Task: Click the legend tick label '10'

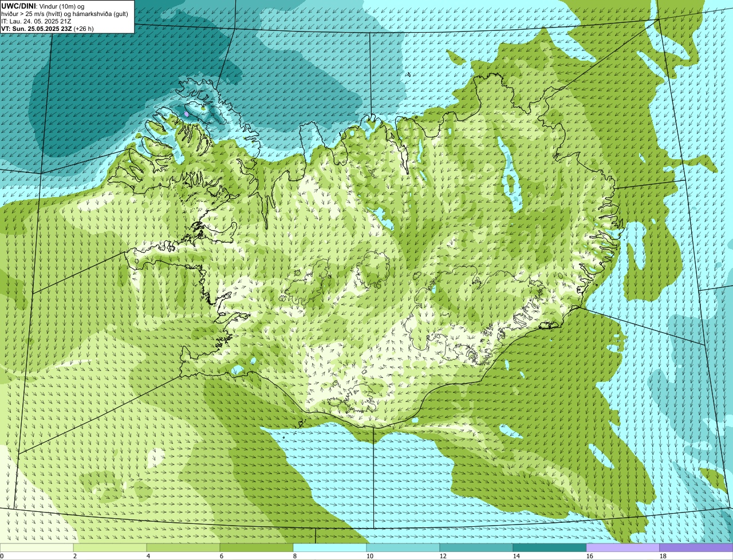Action: coord(370,556)
